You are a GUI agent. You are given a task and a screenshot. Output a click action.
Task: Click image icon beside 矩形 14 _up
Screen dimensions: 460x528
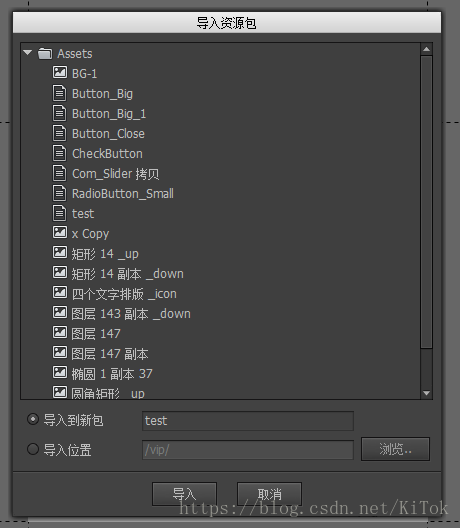pyautogui.click(x=60, y=252)
